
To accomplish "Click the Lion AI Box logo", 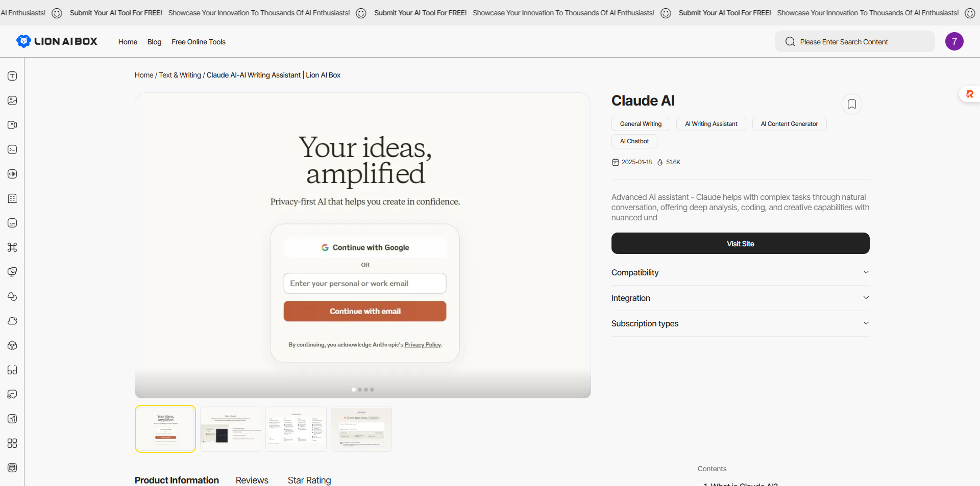I will pyautogui.click(x=57, y=41).
